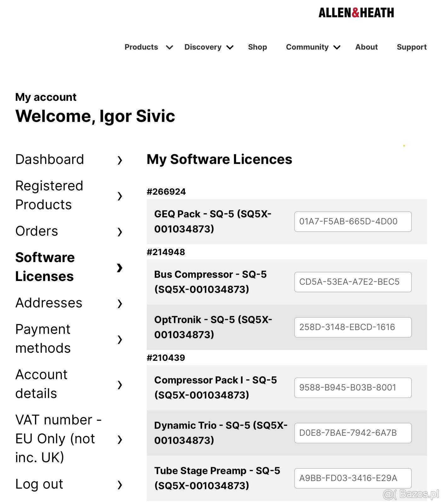Open the About page
Screen dimensions: 442x504
366,47
